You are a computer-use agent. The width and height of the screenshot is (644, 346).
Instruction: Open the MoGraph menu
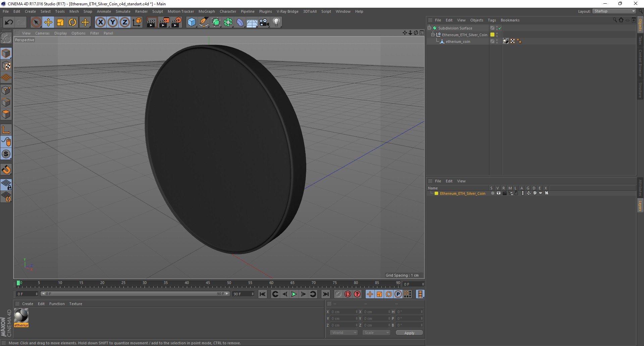point(206,11)
